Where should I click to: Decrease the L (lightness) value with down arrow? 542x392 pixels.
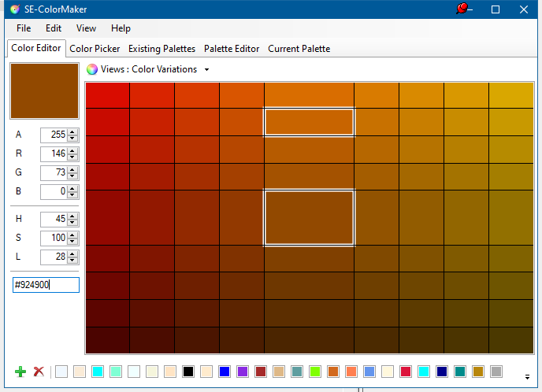(x=72, y=261)
